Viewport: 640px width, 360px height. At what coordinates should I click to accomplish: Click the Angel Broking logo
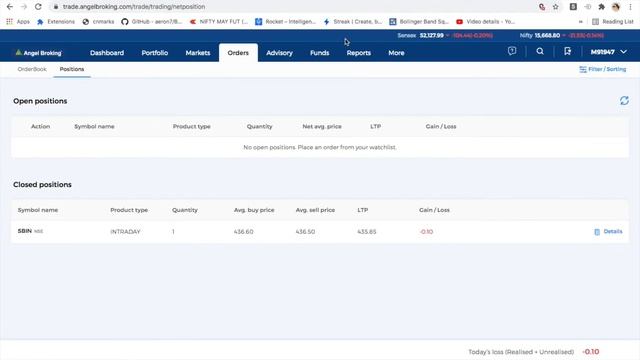[38, 53]
